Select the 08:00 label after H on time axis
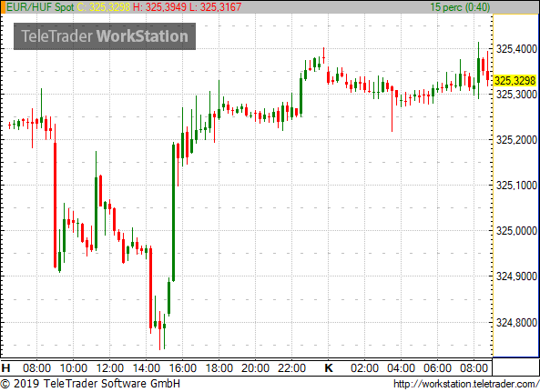This screenshot has height=392, width=540. pos(36,368)
